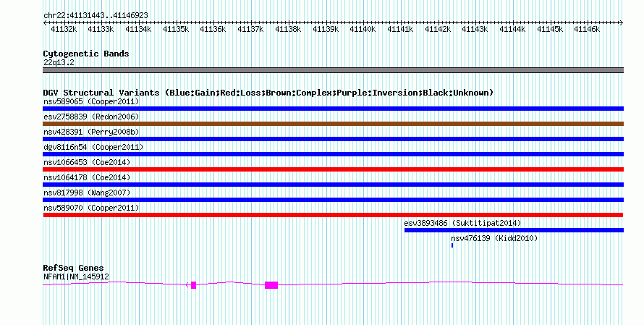Click the tiny blue mark under nsv476139
644x325 pixels.
(x=452, y=245)
